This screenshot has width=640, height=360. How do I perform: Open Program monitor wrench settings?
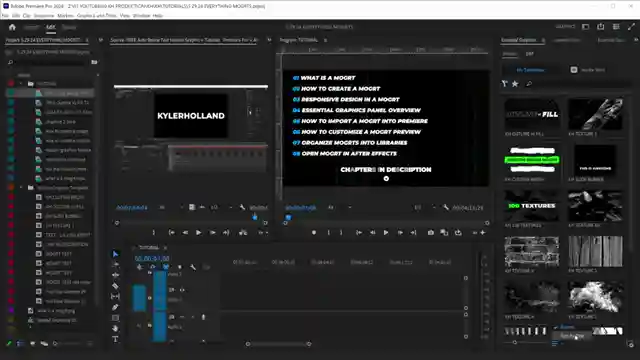[x=446, y=207]
